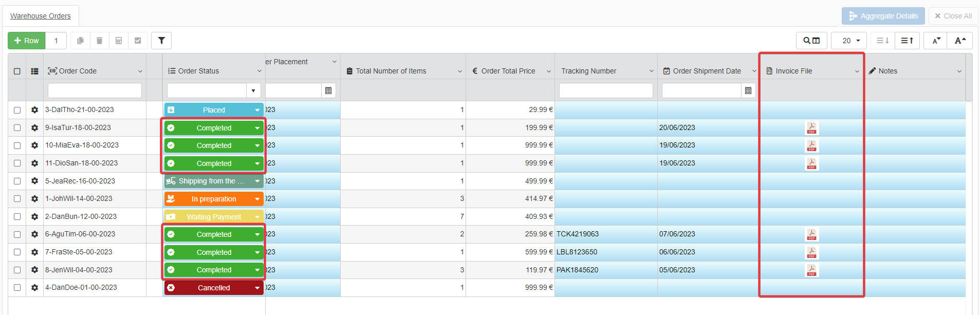Increase font size with the larger A icon
Image resolution: width=980 pixels, height=315 pixels.
click(x=960, y=41)
